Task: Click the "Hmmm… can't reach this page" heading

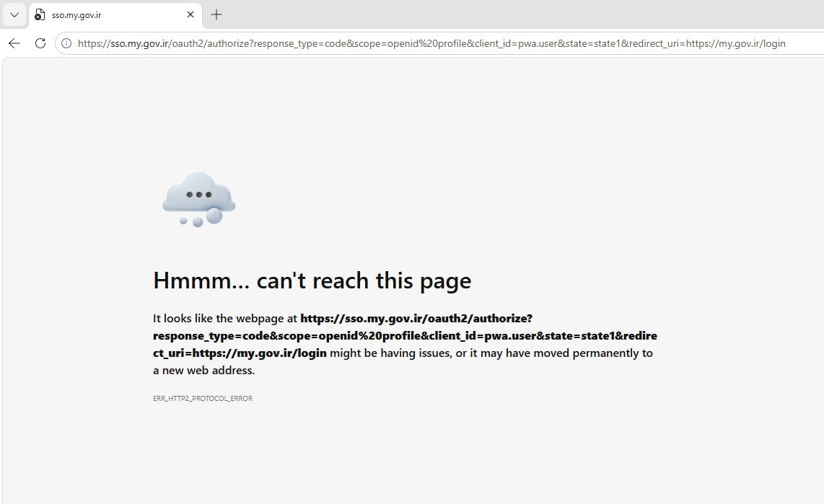Action: [x=312, y=281]
